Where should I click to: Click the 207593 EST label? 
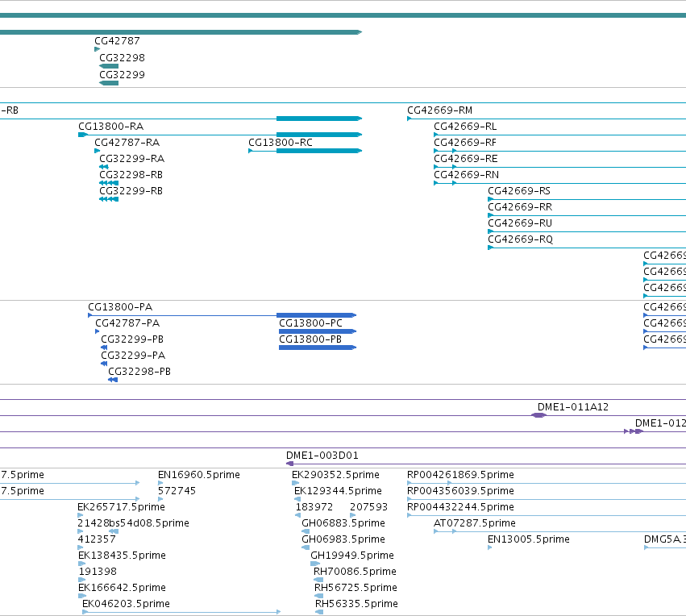pos(368,507)
